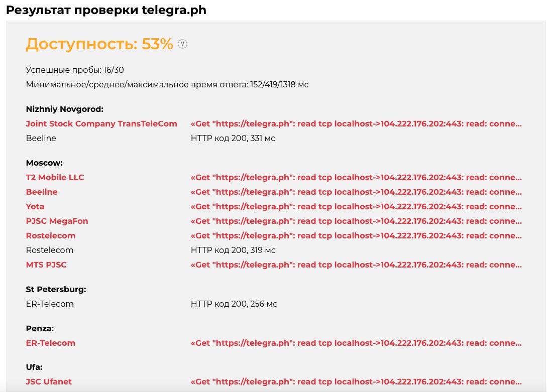Click the Ufa city heading
Image resolution: width=547 pixels, height=392 pixels.
[34, 367]
